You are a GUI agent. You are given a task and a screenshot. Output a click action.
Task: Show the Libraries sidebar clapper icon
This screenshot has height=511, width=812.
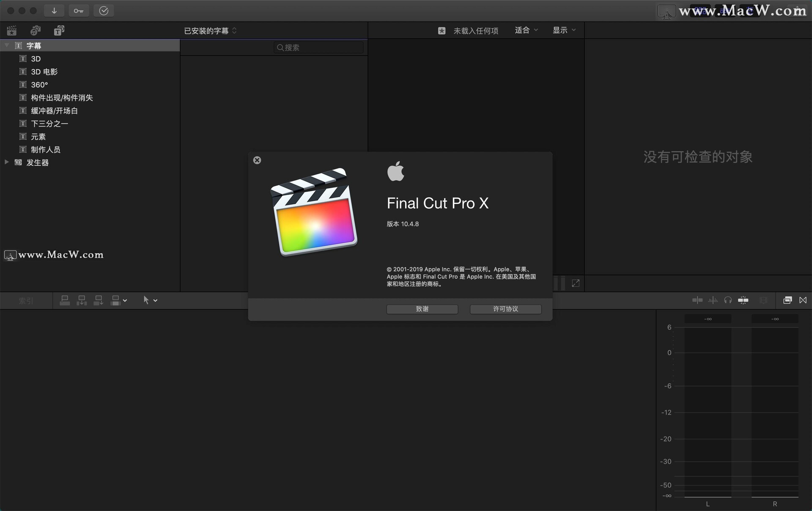[x=12, y=30]
